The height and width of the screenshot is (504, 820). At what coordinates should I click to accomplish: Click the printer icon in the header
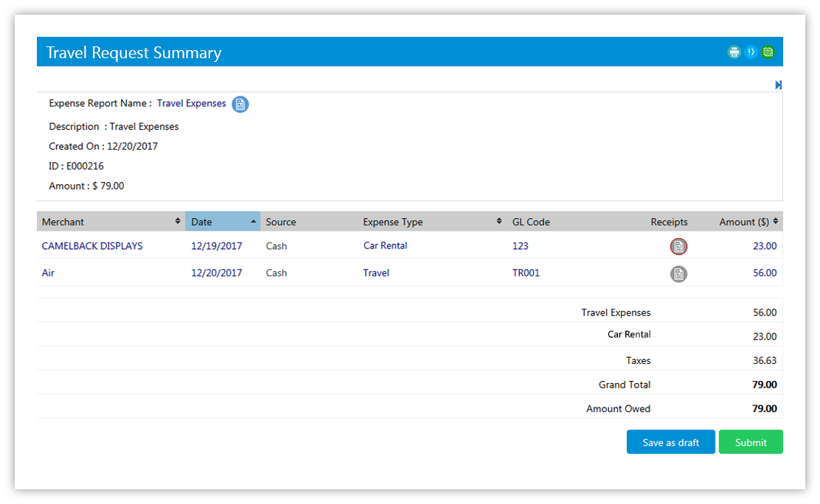click(x=734, y=52)
